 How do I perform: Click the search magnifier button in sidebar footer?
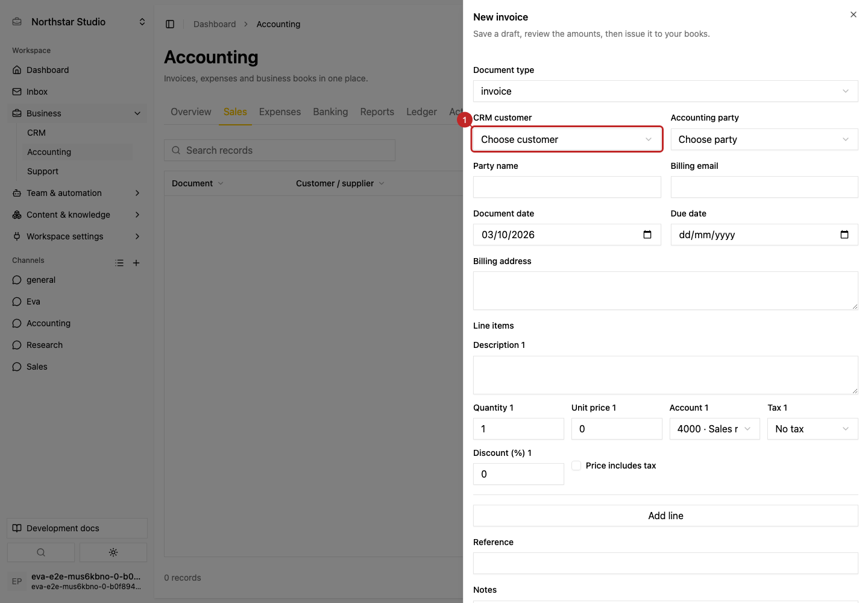41,552
